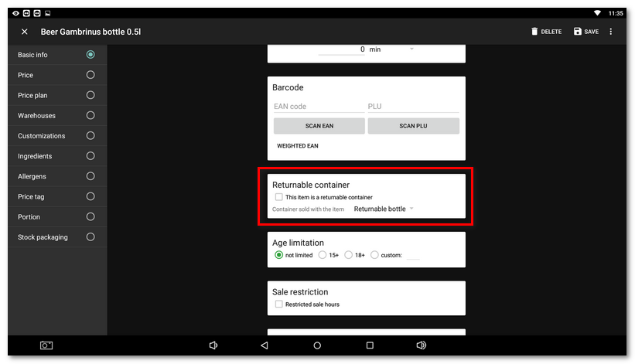Open the Returnable bottle container dropdown
Viewport: 635px width, 364px height.
pos(384,209)
